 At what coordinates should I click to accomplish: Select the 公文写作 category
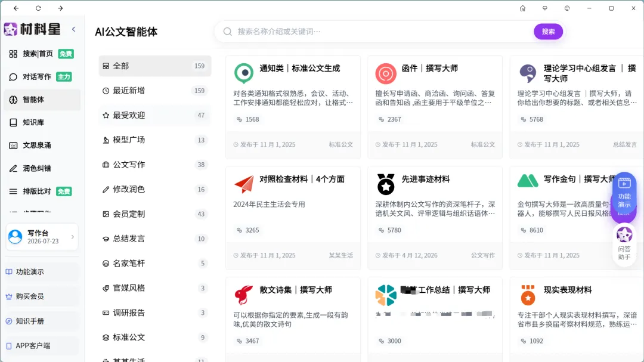point(155,165)
